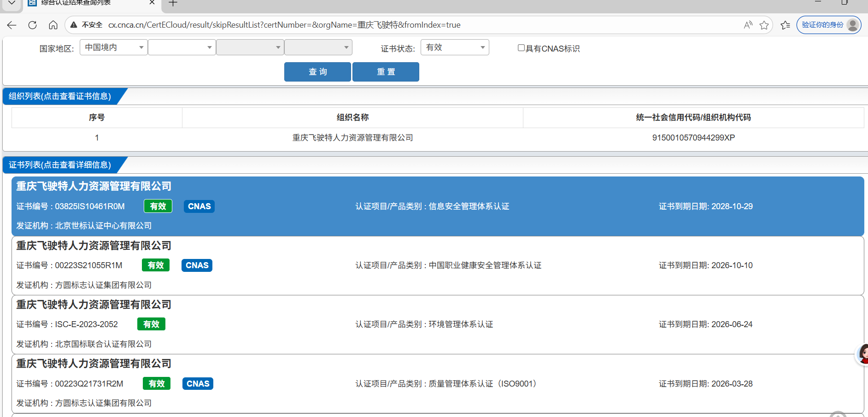Open the 证书状态 有效 dropdown
The image size is (868, 417).
[x=455, y=47]
